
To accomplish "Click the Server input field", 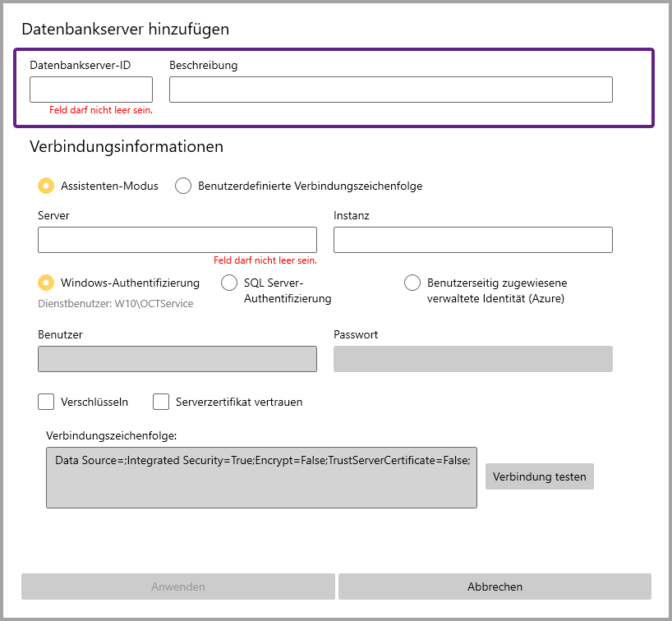I will [x=177, y=240].
